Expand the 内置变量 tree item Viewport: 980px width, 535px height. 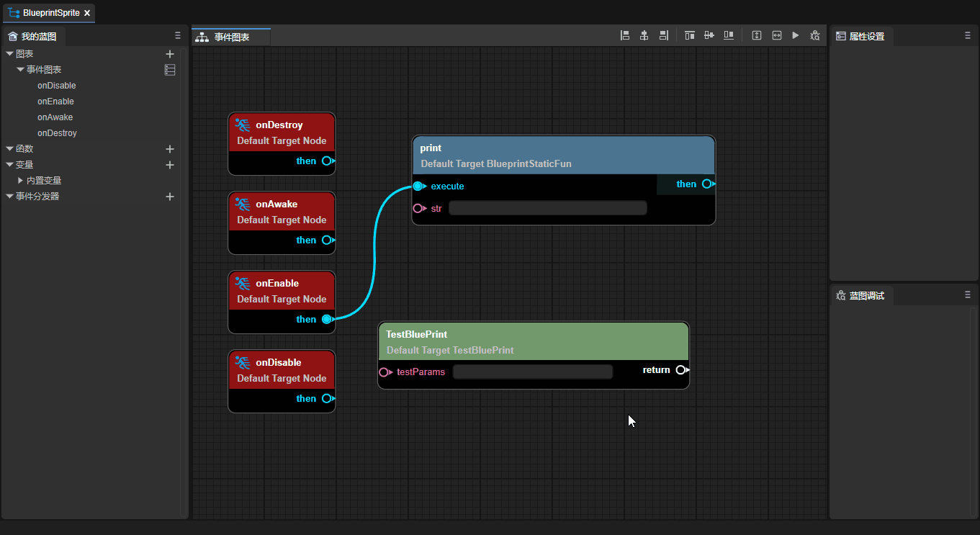pos(21,181)
